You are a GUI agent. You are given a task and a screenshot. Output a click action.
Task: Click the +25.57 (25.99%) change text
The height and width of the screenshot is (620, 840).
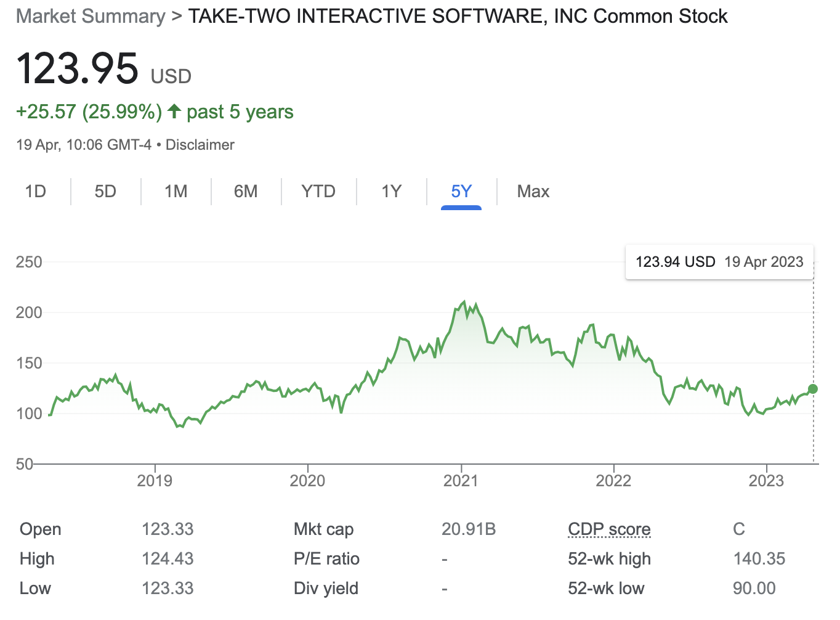click(x=89, y=112)
